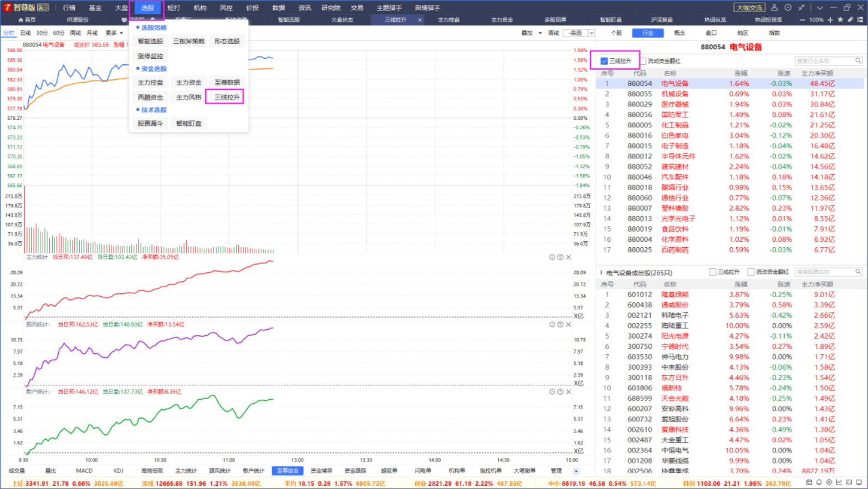Image resolution: width=868 pixels, height=489 pixels.
Task: Check 流动资金翻红 checkbox in industry list
Action: click(x=644, y=61)
